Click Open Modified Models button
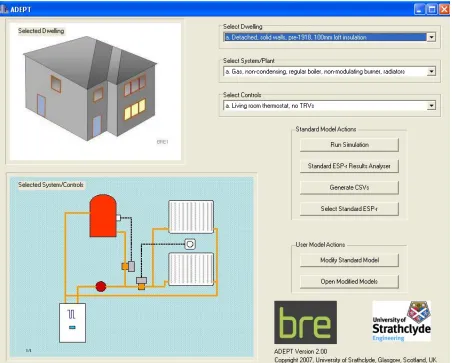Viewport: 452px width, 363px height. (349, 282)
